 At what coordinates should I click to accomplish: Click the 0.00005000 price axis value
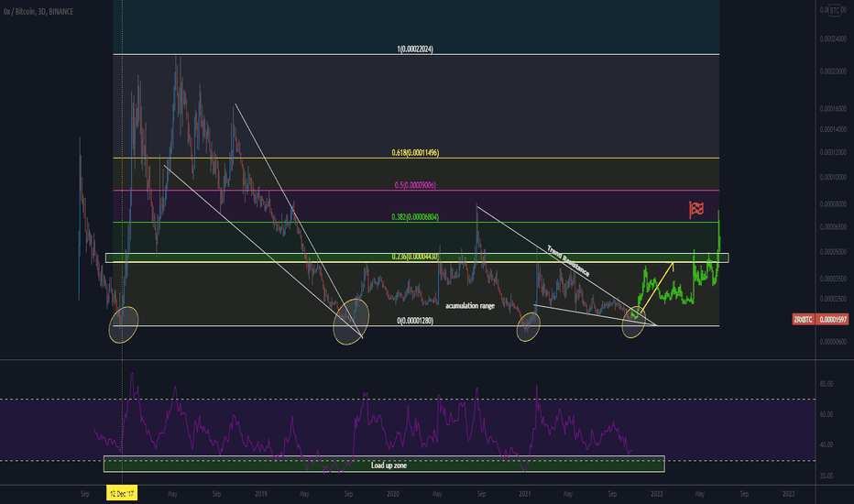tap(833, 252)
